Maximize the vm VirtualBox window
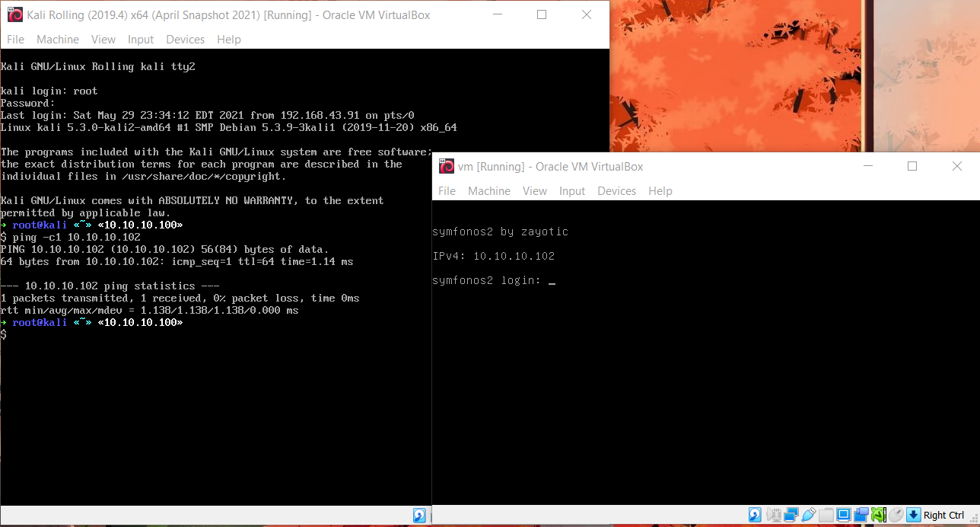This screenshot has height=527, width=980. [912, 166]
